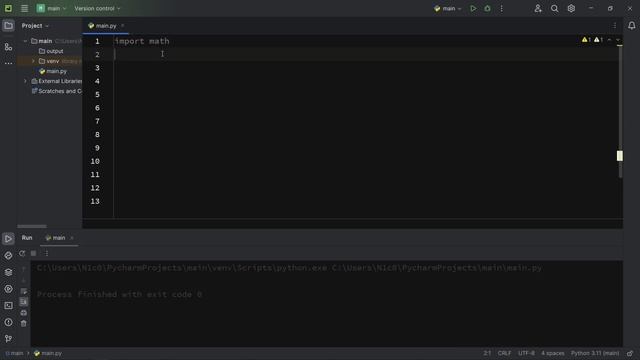Click line number 7 in the gutter
Screen dimensions: 640x360
pos(97,121)
